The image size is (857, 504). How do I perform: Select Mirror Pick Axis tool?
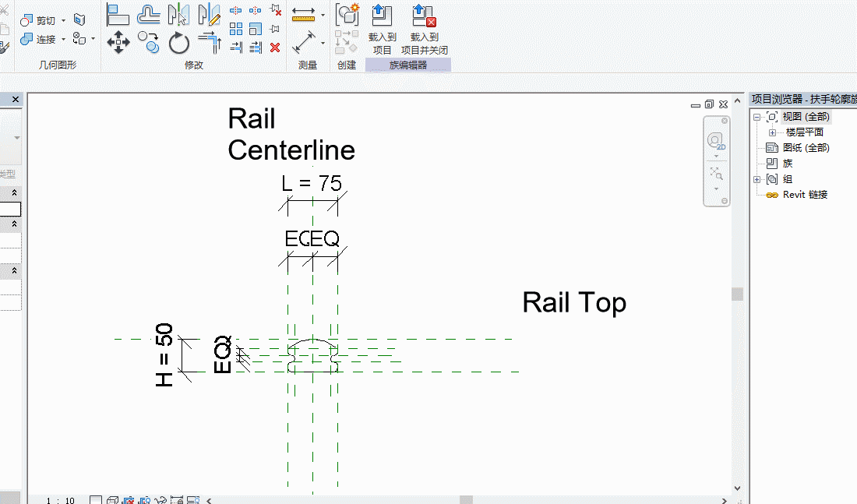178,15
